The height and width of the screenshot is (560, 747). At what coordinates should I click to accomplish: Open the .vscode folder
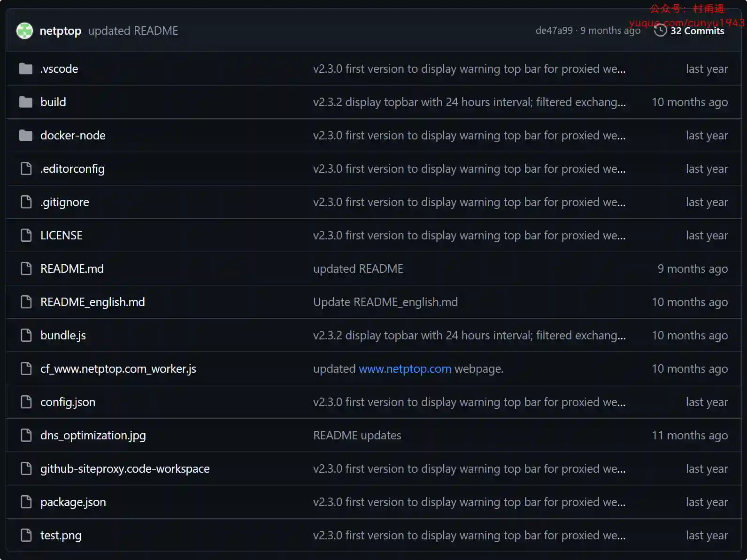point(59,69)
